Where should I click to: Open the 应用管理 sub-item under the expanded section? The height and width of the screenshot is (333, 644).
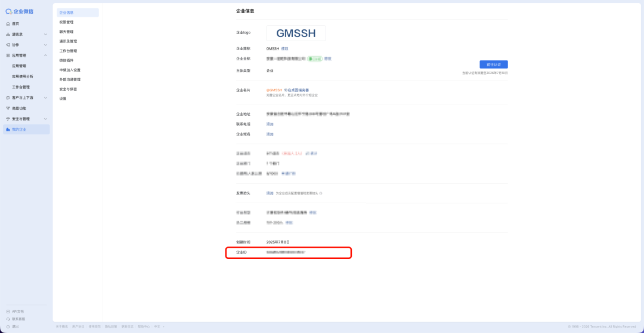[19, 66]
